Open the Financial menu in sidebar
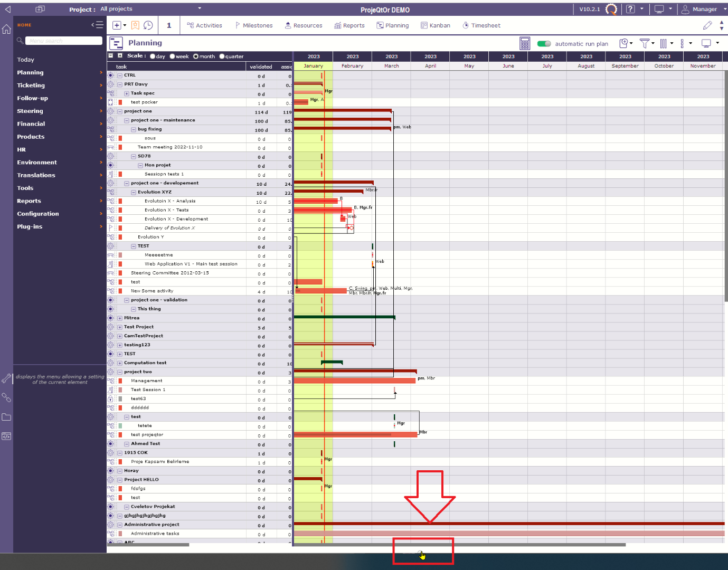This screenshot has height=570, width=728. (31, 124)
